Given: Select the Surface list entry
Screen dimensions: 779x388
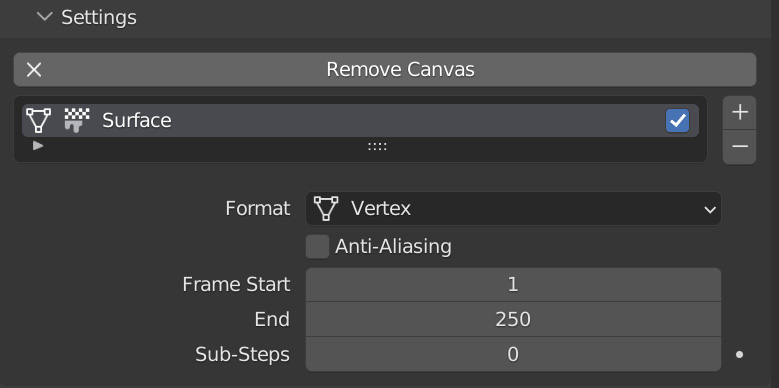Looking at the screenshot, I should [360, 120].
